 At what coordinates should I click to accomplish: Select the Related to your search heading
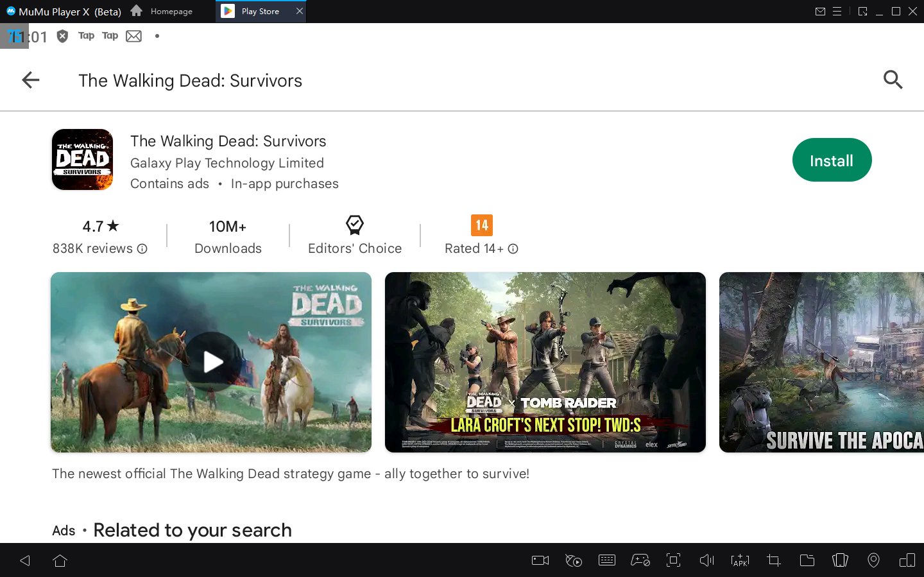coord(193,530)
